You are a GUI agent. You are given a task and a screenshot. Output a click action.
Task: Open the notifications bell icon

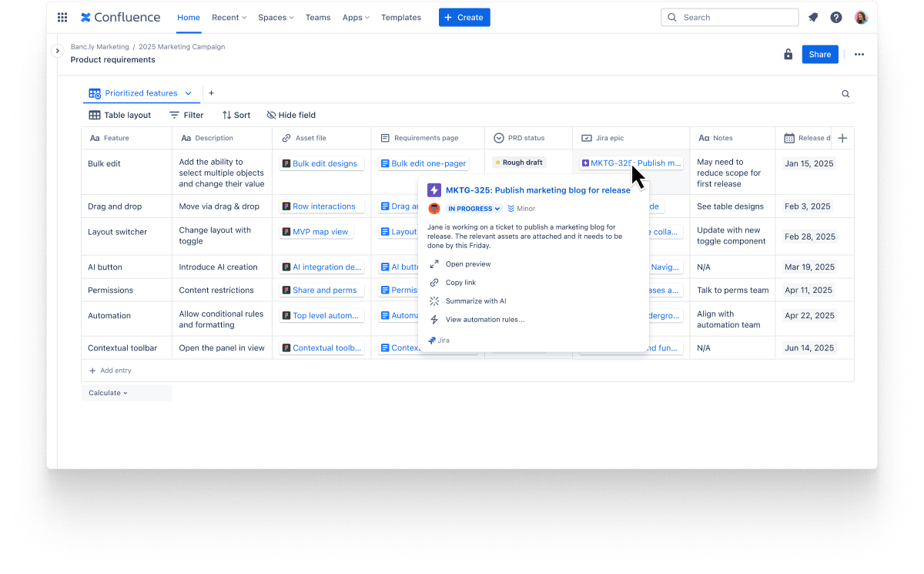(x=813, y=17)
